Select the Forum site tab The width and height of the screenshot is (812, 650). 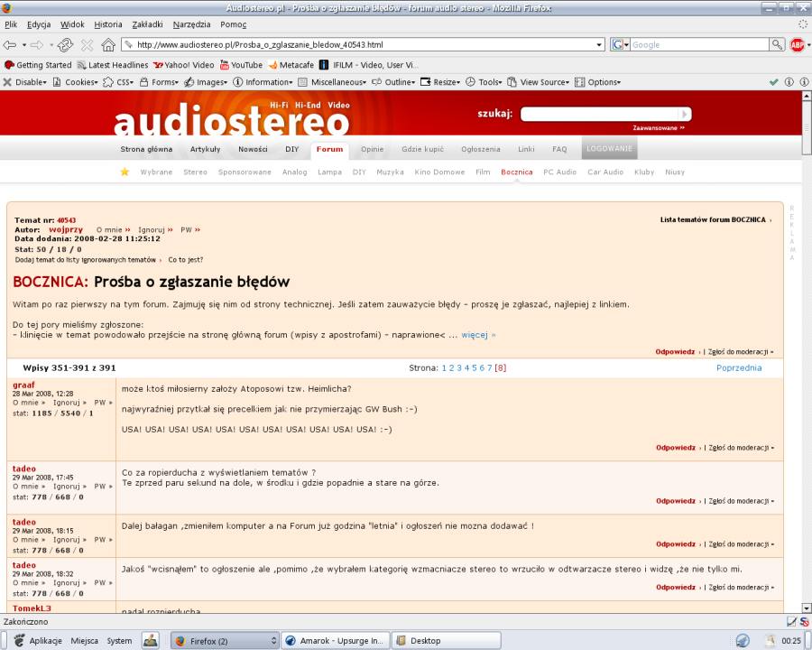point(330,149)
